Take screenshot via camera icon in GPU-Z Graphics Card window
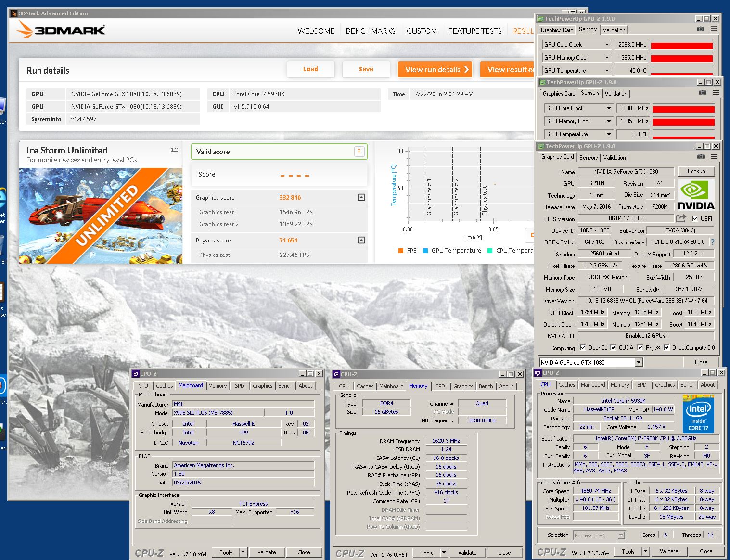This screenshot has height=560, width=730. click(x=701, y=157)
